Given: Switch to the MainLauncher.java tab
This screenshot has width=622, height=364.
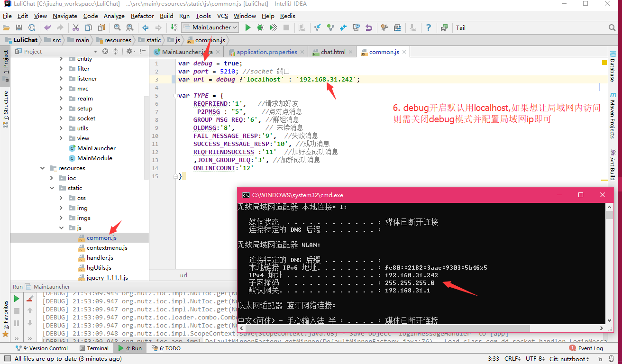Looking at the screenshot, I should 187,52.
